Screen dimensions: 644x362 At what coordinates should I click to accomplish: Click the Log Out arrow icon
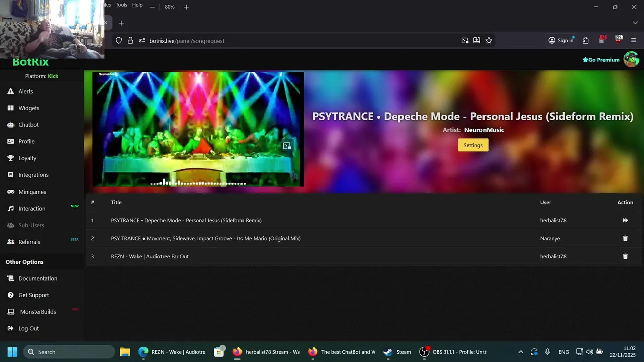coord(10,328)
